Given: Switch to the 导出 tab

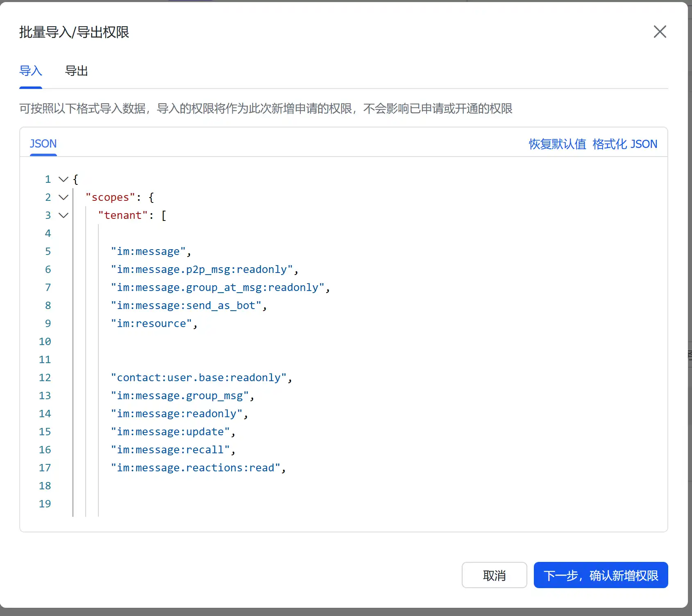Looking at the screenshot, I should click(77, 71).
